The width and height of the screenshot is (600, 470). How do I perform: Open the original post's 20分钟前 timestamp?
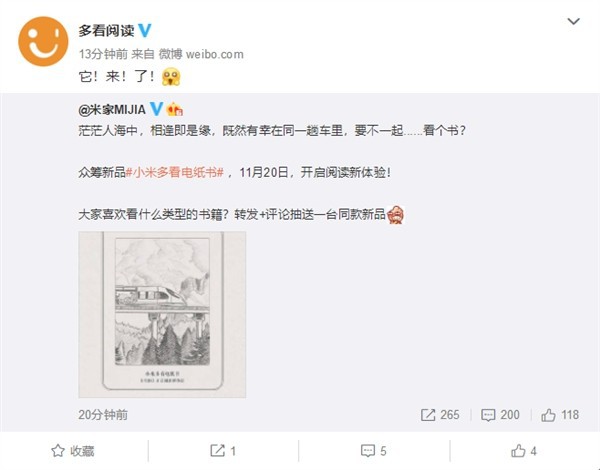pyautogui.click(x=103, y=415)
